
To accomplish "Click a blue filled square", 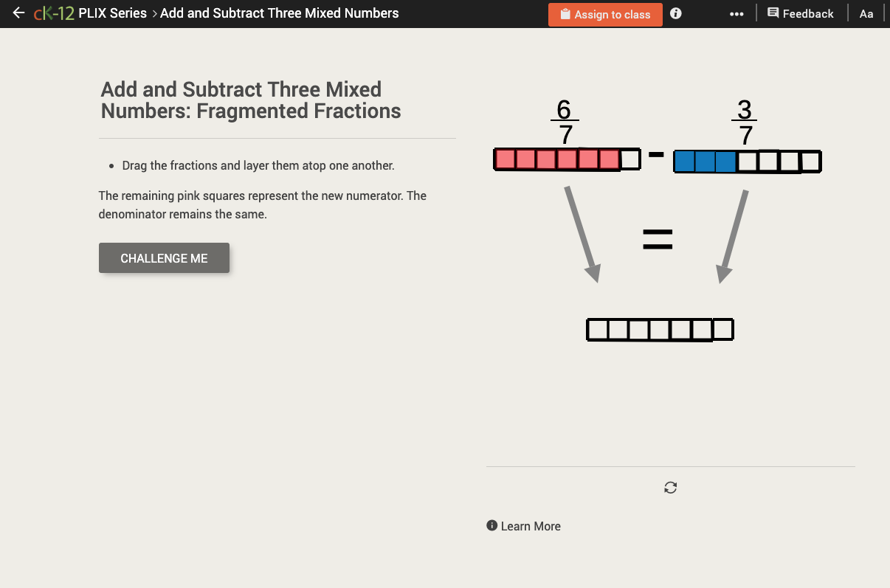I will coord(685,161).
